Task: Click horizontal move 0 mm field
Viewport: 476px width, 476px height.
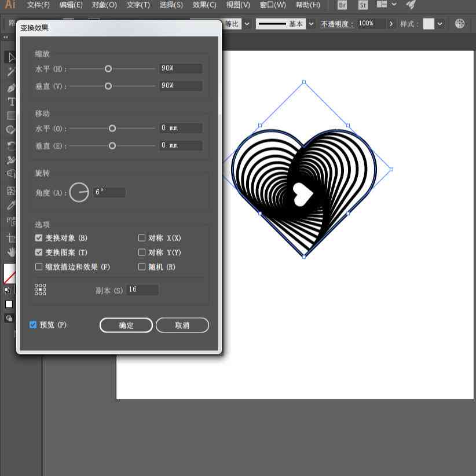Action: (x=181, y=128)
